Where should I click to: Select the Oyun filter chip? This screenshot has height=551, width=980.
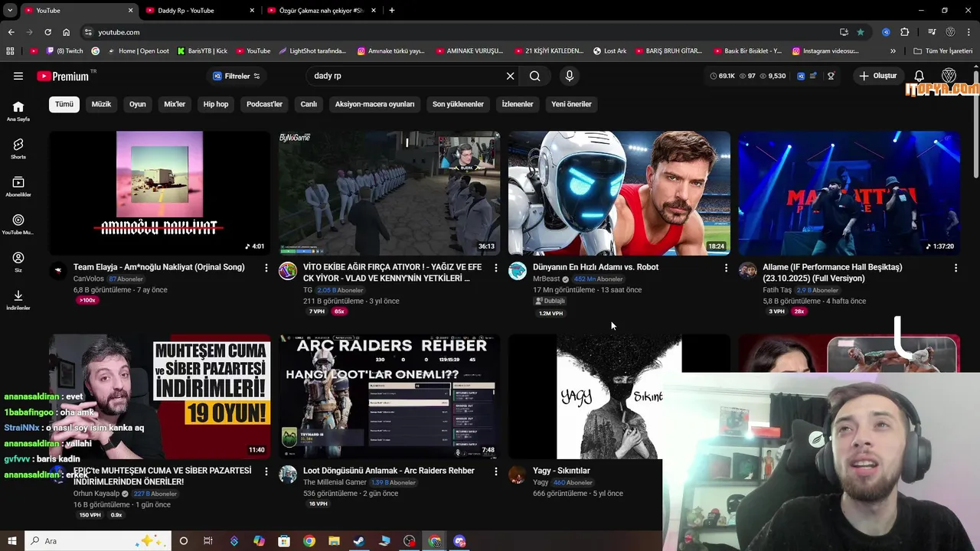[137, 104]
